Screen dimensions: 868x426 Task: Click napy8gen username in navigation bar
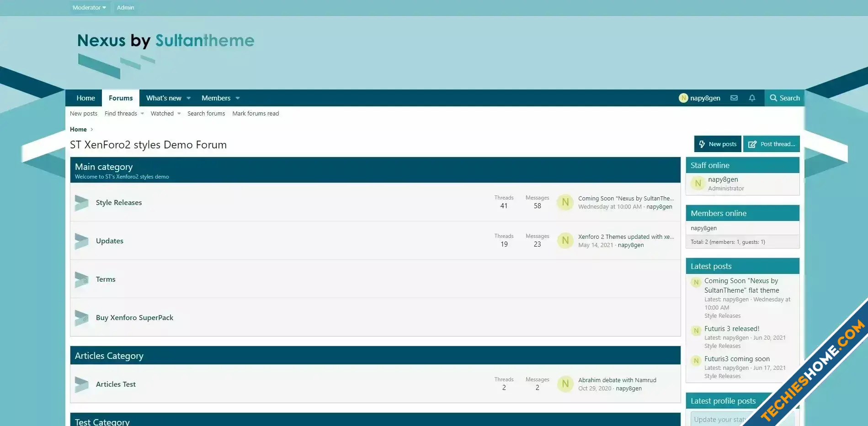[x=705, y=98]
